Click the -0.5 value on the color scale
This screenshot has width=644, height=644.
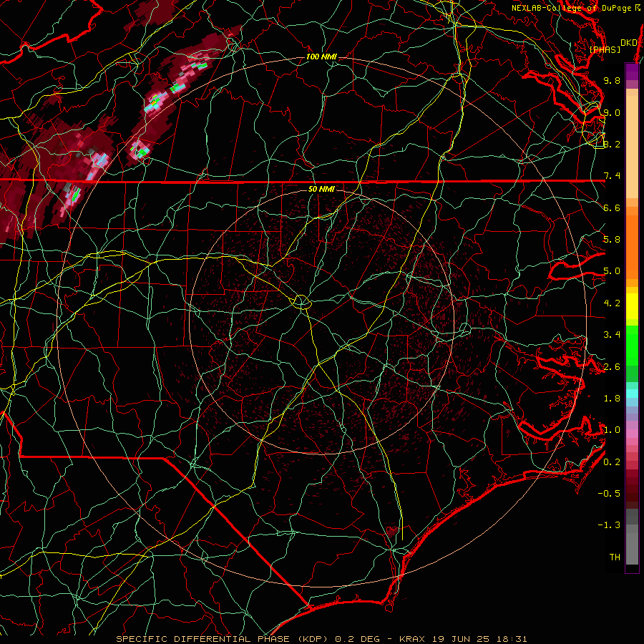click(609, 493)
